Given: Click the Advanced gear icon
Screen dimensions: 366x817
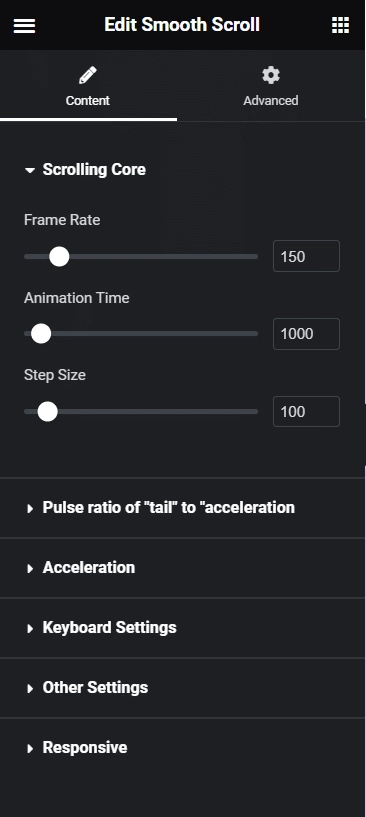Looking at the screenshot, I should point(271,75).
